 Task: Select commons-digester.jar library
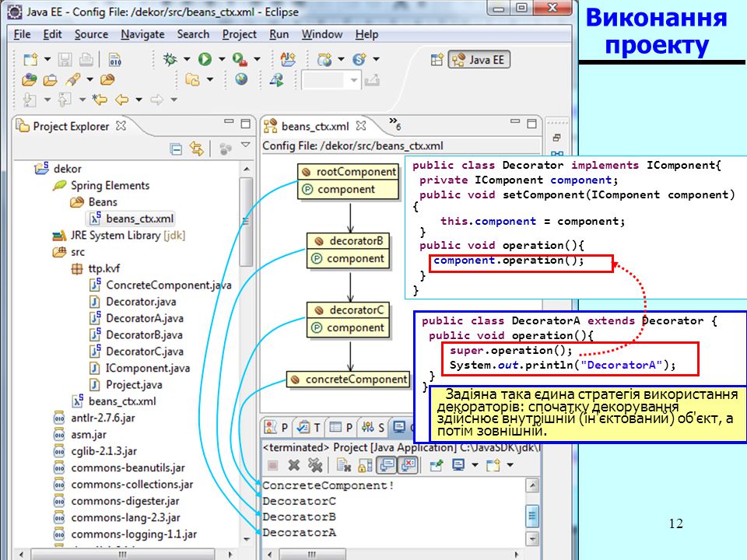click(125, 501)
